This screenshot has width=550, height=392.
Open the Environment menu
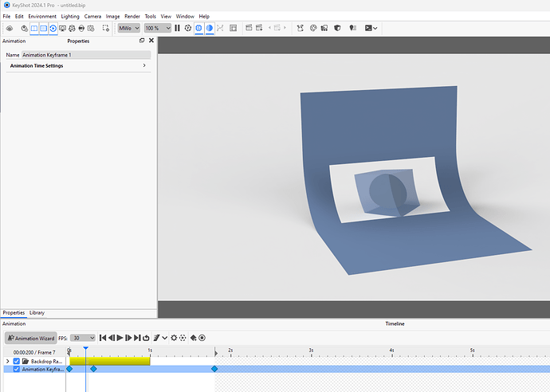(x=42, y=17)
